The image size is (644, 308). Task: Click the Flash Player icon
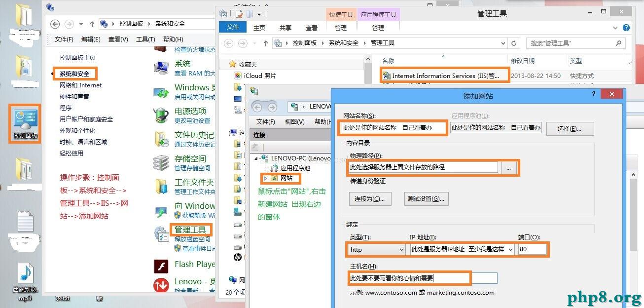click(162, 267)
